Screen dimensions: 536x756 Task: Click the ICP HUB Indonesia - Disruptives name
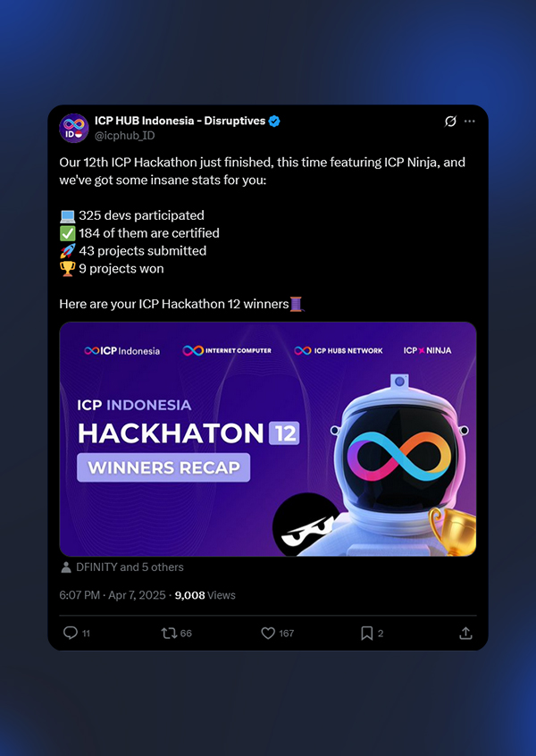pyautogui.click(x=180, y=122)
